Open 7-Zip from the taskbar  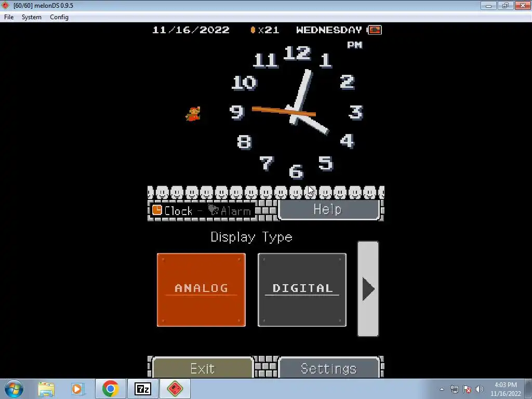point(142,389)
